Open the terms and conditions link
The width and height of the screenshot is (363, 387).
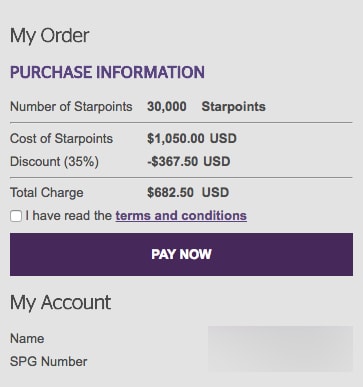pos(181,216)
